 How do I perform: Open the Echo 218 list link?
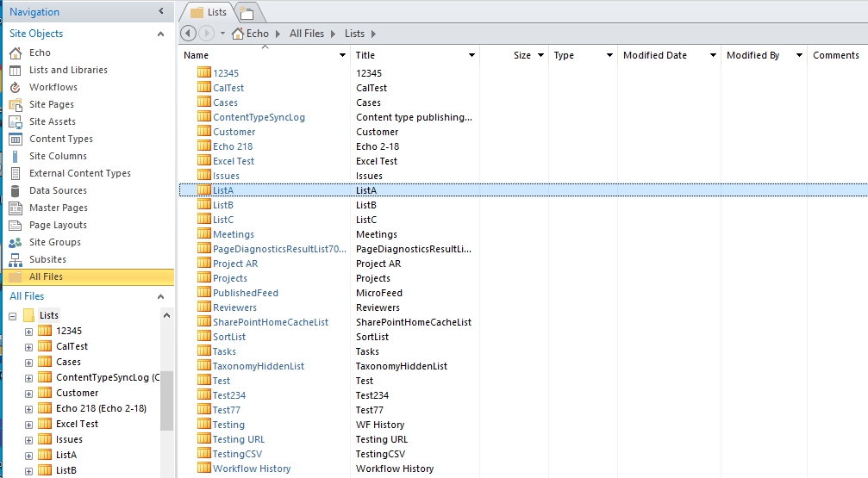233,146
